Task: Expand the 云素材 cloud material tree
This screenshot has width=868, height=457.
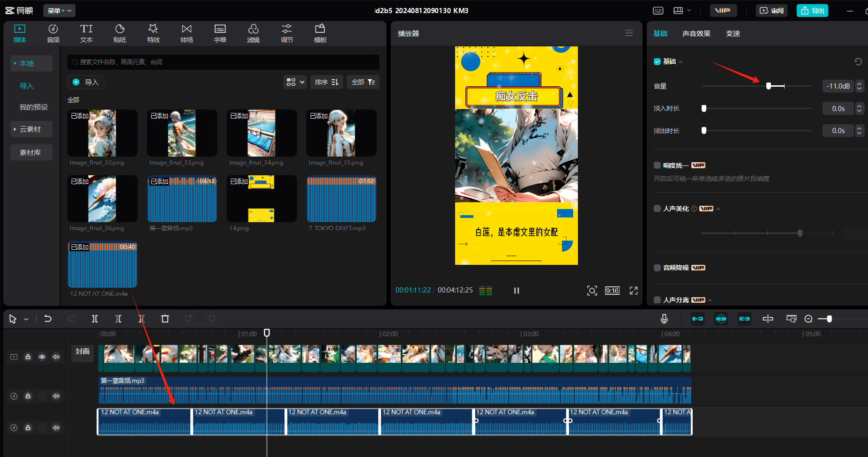Action: [15, 129]
